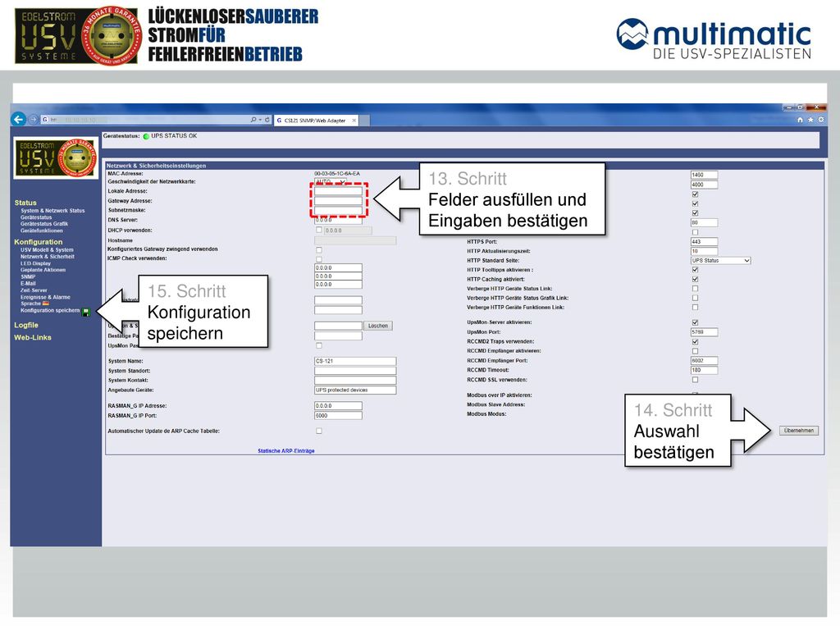This screenshot has width=840, height=630.
Task: Enable RCCMD SSL verwenden checkbox
Action: tap(695, 380)
